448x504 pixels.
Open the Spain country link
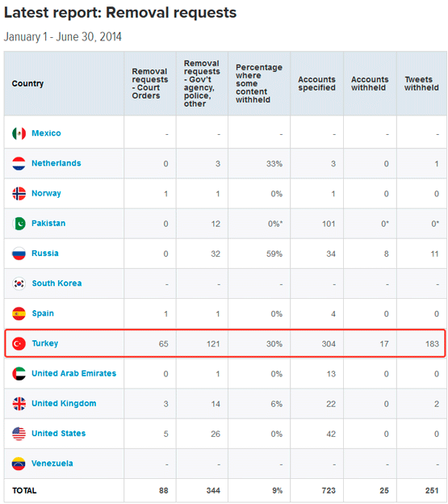coord(43,313)
